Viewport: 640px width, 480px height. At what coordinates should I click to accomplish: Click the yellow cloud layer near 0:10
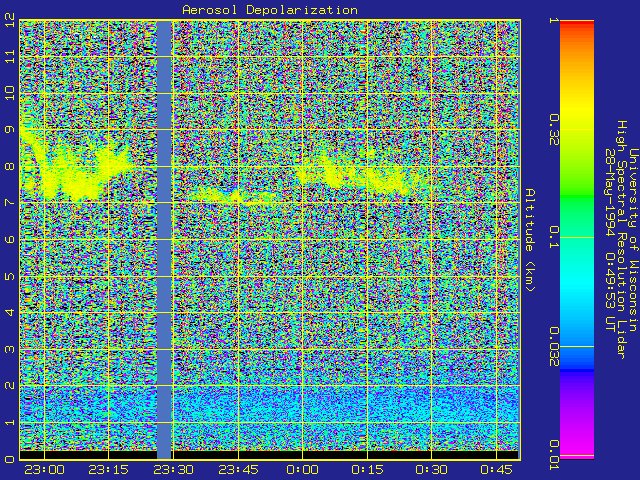click(x=355, y=176)
